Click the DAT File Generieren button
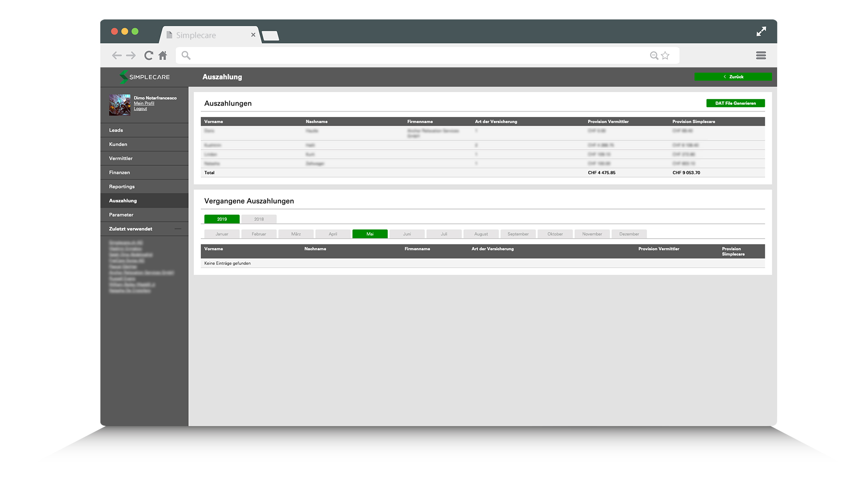 coord(736,103)
